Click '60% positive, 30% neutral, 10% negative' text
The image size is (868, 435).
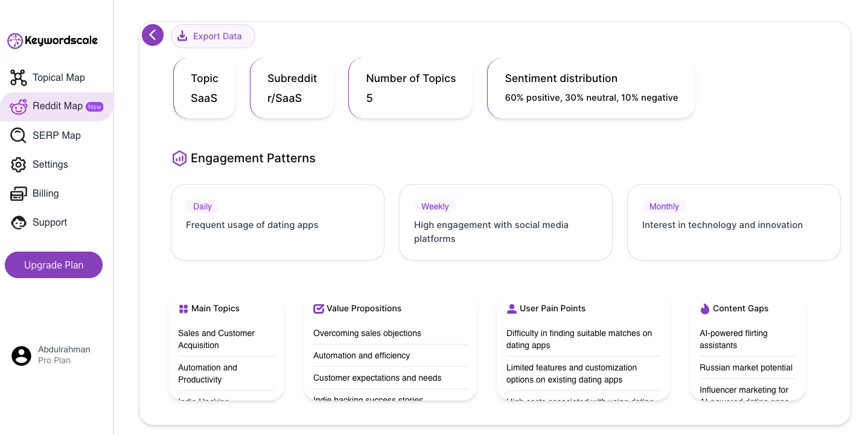tap(592, 98)
